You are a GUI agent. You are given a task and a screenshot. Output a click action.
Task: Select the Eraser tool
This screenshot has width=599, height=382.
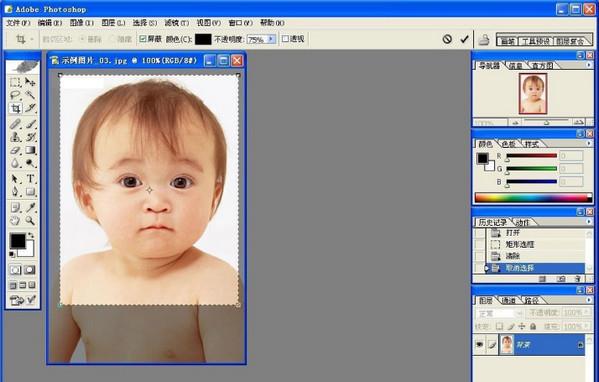coord(15,150)
